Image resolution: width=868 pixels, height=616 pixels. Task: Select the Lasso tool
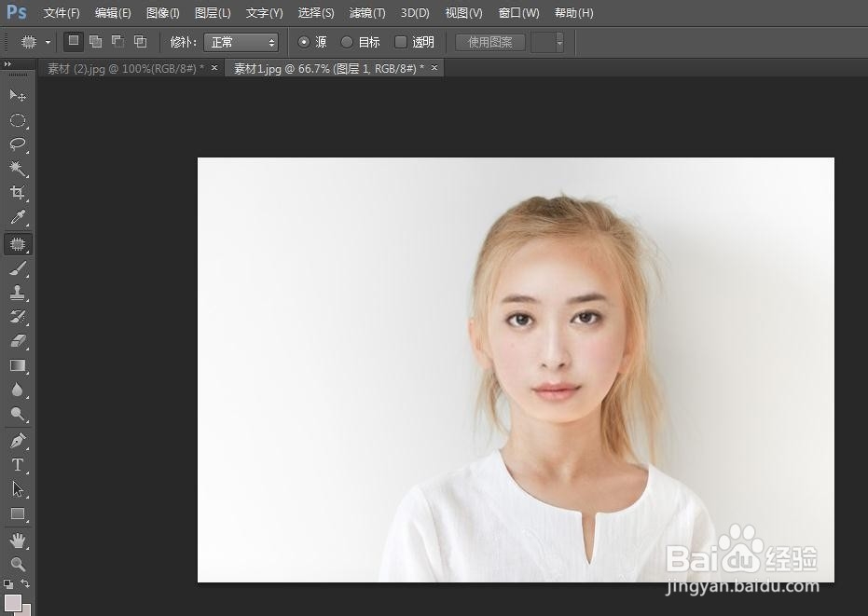click(x=18, y=144)
